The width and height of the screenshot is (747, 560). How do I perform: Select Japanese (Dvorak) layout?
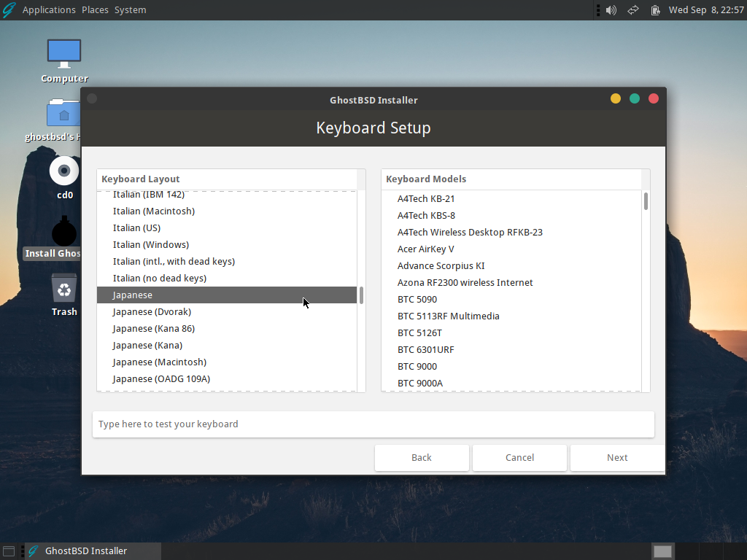(x=227, y=312)
